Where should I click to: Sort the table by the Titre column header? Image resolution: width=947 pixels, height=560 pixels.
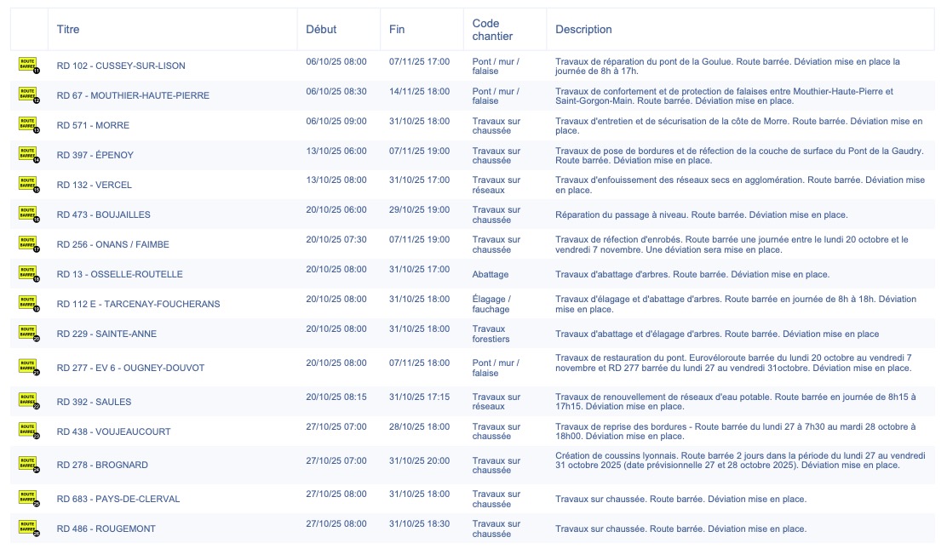tap(68, 30)
